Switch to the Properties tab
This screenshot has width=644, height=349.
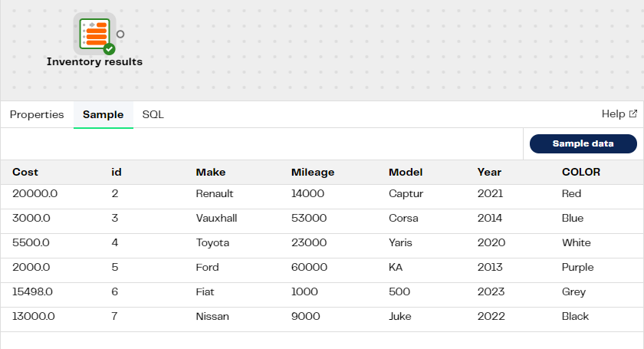coord(37,115)
